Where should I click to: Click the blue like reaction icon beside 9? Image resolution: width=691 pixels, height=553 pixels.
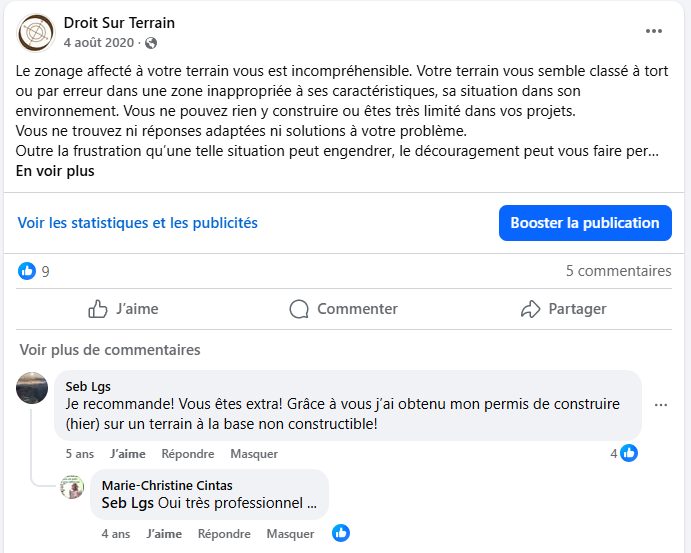[x=27, y=271]
